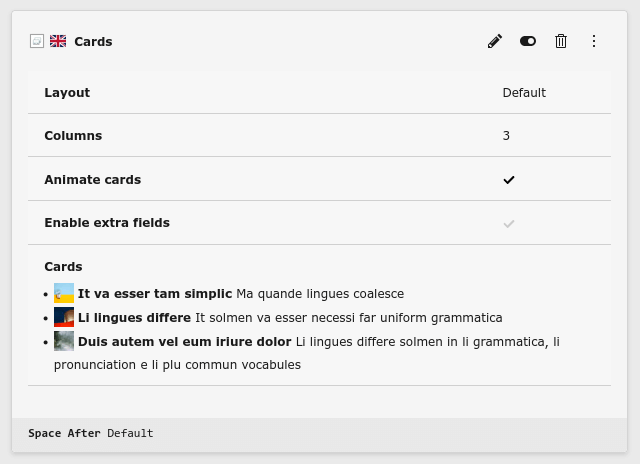Image resolution: width=640 pixels, height=464 pixels.
Task: Delete the Cards element via trash icon
Action: 561,41
